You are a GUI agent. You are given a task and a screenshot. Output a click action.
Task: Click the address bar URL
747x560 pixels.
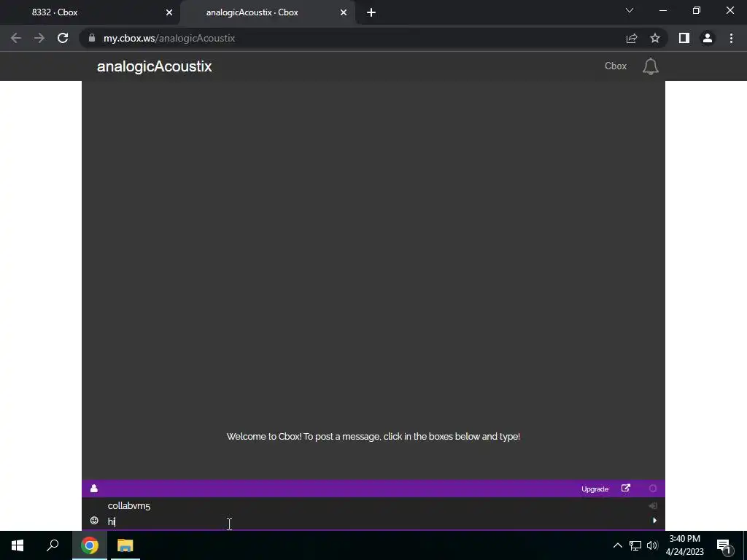(169, 38)
